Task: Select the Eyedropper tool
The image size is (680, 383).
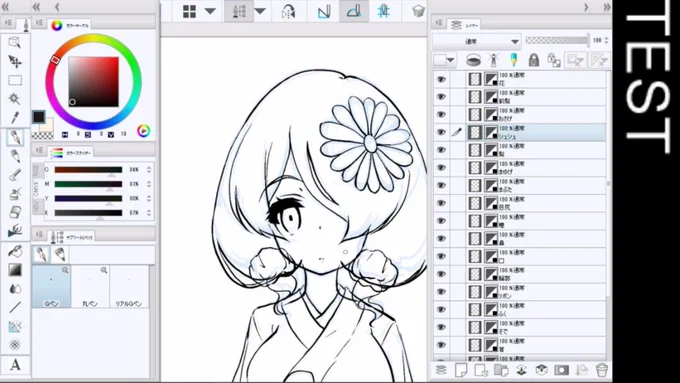Action: click(15, 117)
